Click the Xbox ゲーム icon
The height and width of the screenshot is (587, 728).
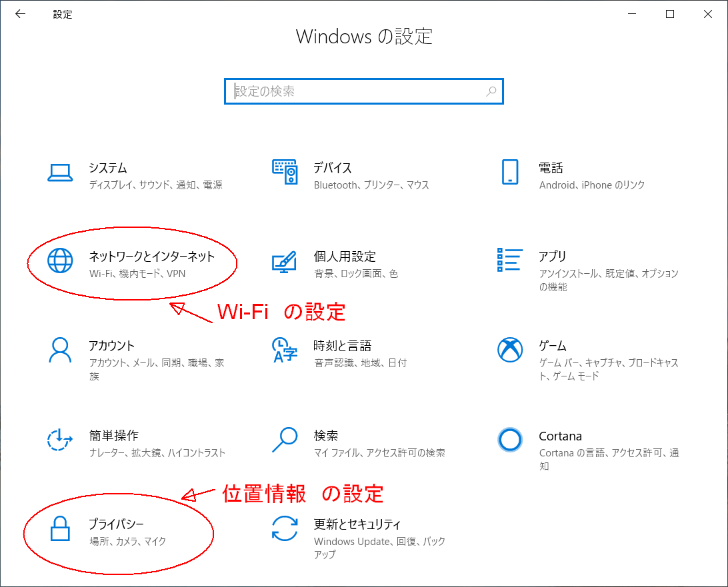point(510,349)
